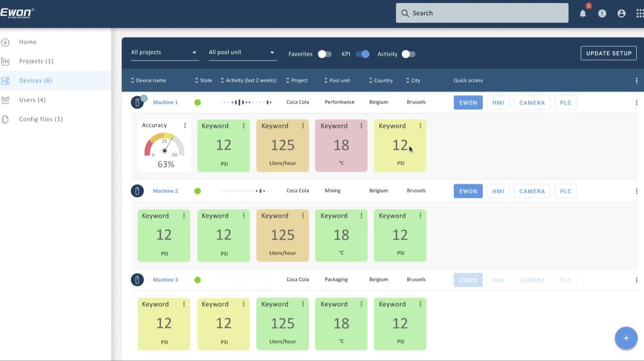Sort by Device name column

[148, 81]
